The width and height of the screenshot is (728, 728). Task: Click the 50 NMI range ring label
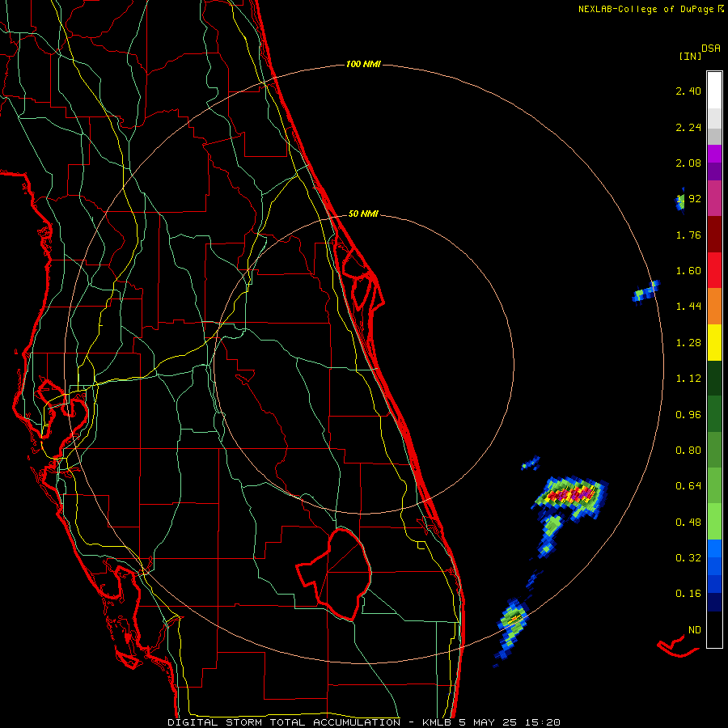[x=363, y=214]
